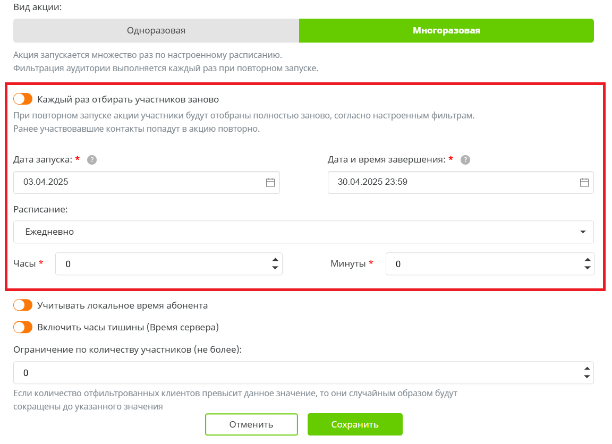Increase the 'Часы' value

(x=275, y=259)
